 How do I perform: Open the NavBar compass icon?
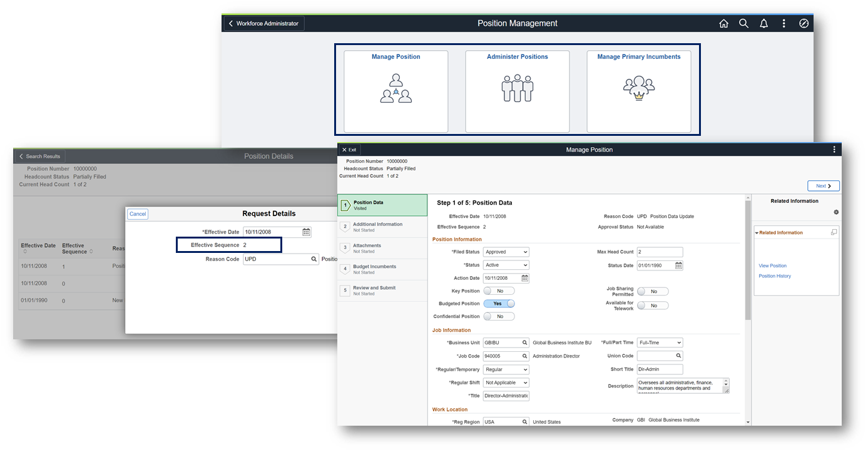[x=804, y=23]
